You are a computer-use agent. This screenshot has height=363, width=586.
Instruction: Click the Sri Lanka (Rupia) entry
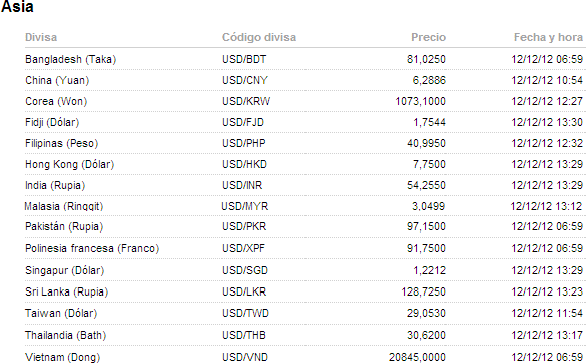66,292
